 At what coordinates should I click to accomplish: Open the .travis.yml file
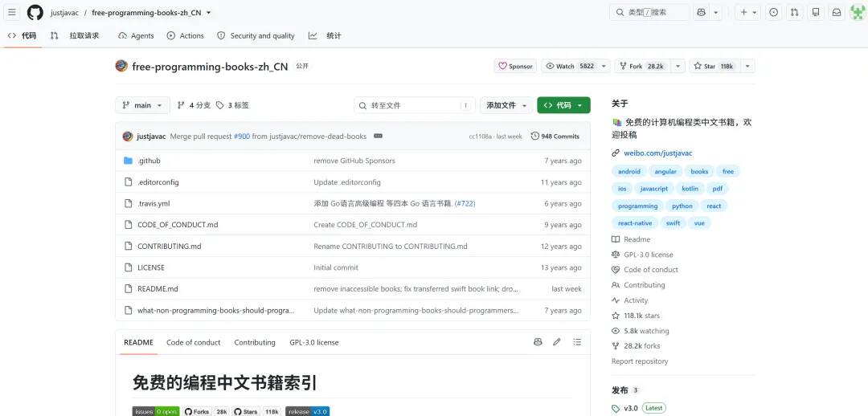tap(154, 203)
